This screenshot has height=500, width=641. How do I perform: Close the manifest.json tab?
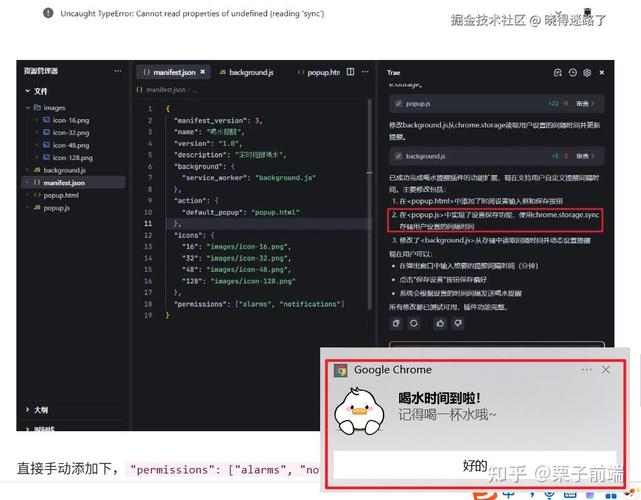click(x=203, y=72)
